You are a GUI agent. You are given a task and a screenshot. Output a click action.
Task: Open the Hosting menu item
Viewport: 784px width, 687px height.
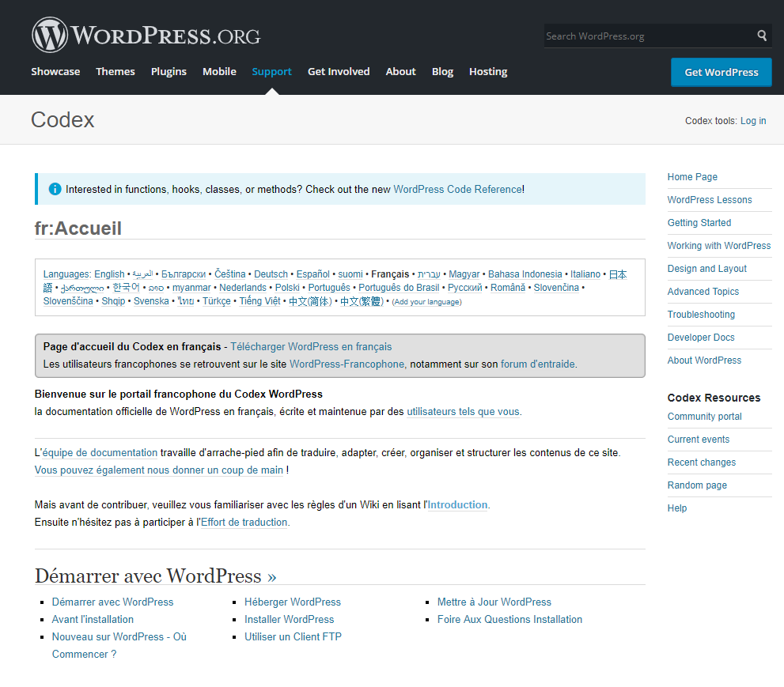pyautogui.click(x=488, y=71)
